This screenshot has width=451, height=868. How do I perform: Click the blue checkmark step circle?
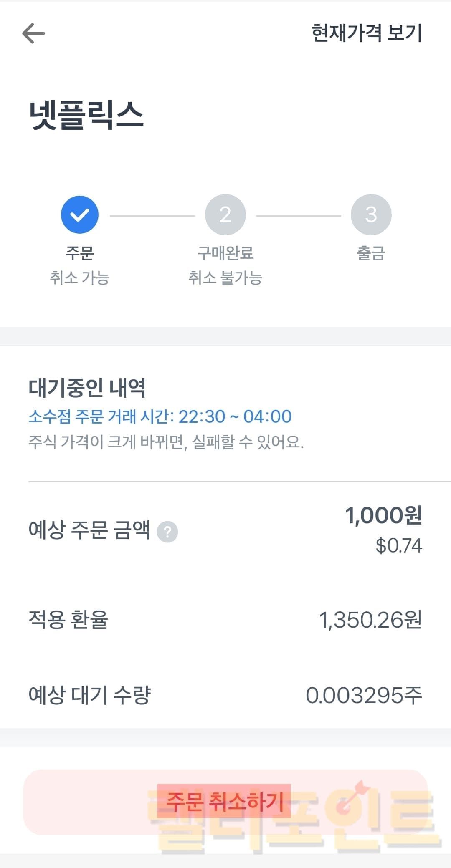coord(79,214)
